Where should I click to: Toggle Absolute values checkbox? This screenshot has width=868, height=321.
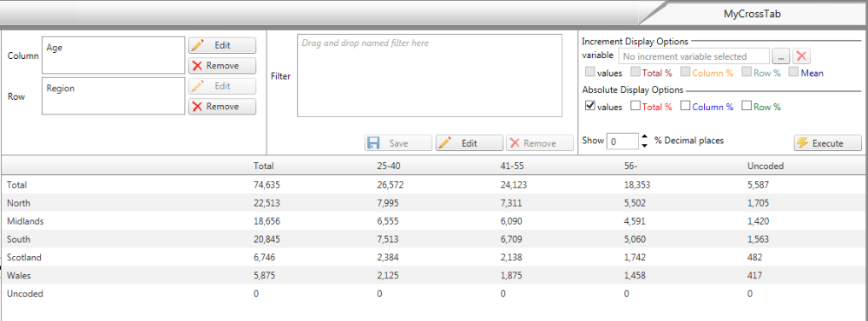pos(589,106)
